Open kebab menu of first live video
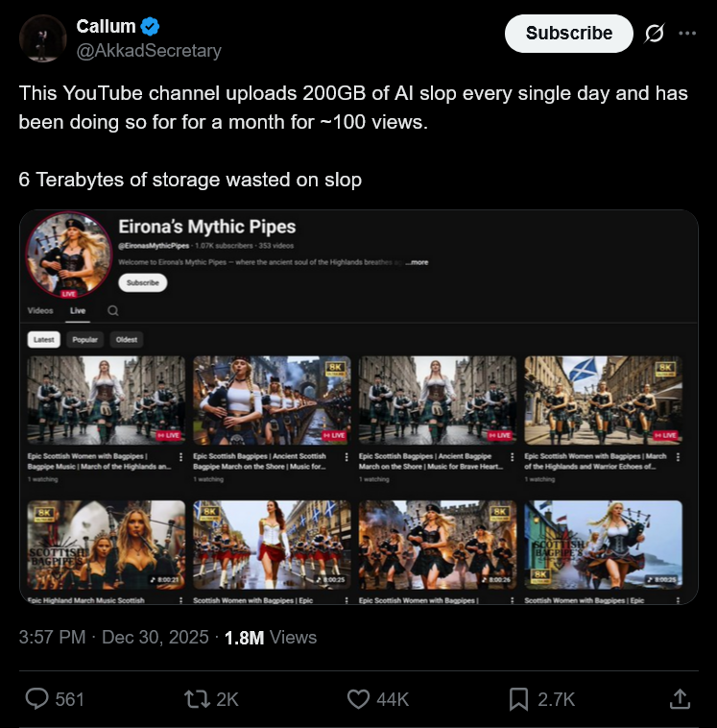The image size is (717, 728). (180, 457)
